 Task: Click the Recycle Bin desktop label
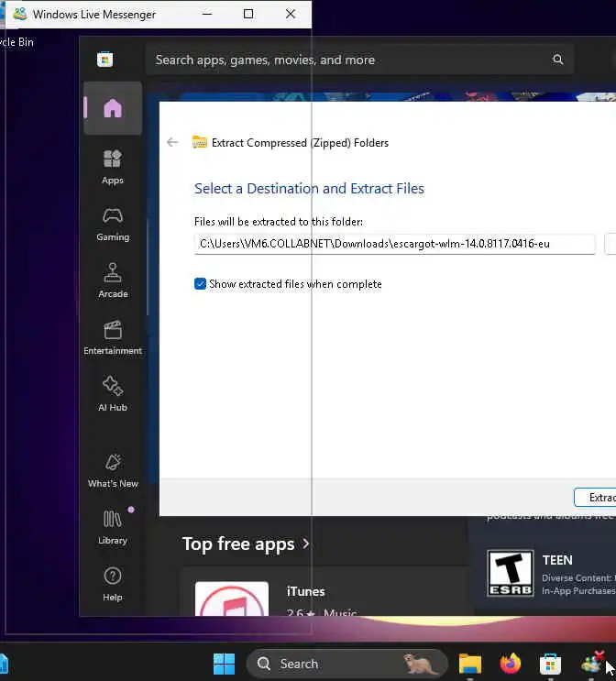point(16,42)
